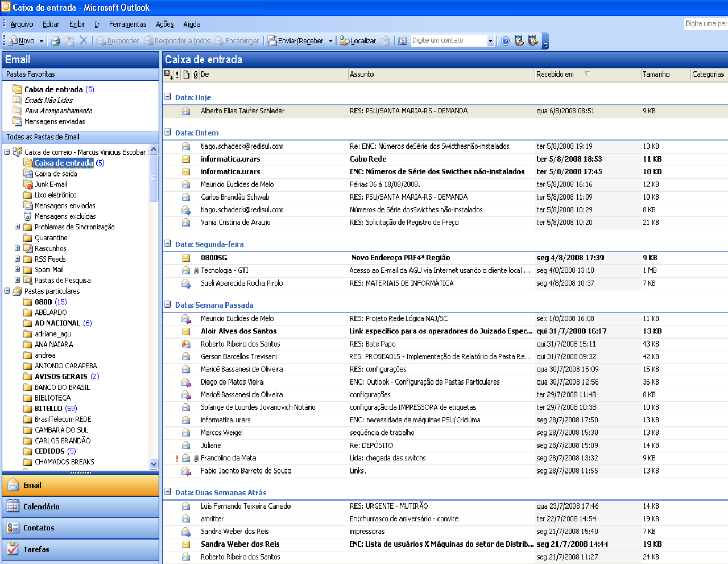Open the Ferramentas menu

tap(128, 24)
